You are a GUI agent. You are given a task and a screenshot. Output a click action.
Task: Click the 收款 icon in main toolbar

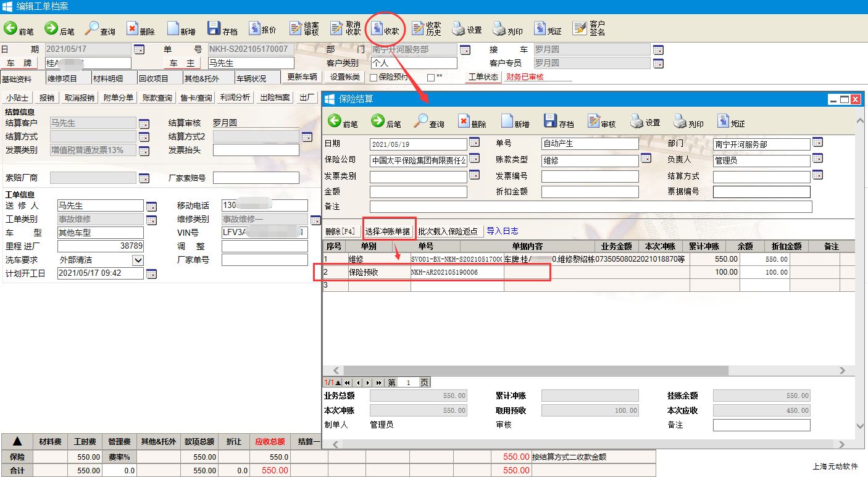[385, 28]
